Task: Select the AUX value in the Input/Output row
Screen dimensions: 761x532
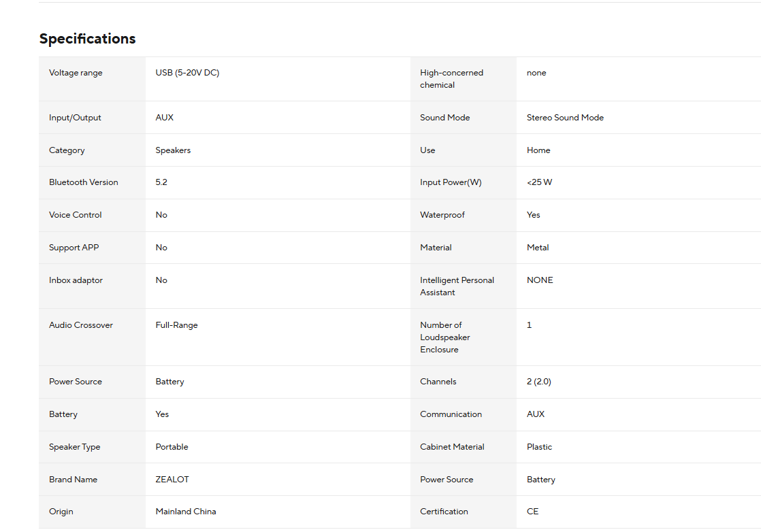Action: click(165, 118)
